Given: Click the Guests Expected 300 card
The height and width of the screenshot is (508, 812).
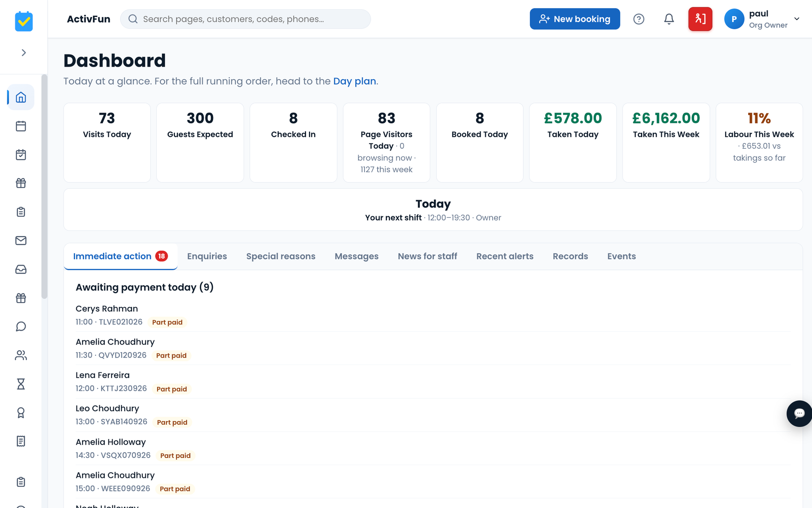Looking at the screenshot, I should 200,143.
